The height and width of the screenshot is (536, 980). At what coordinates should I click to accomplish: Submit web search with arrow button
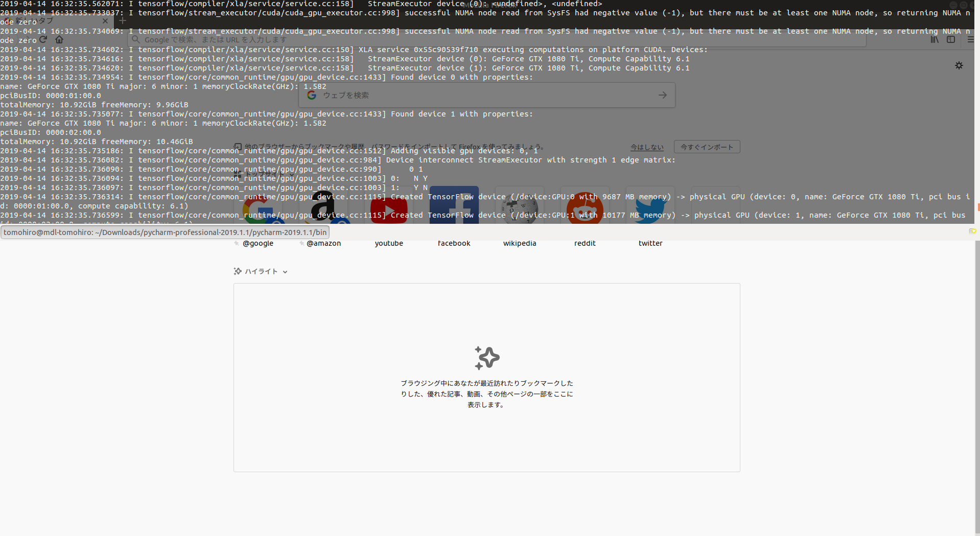[663, 95]
